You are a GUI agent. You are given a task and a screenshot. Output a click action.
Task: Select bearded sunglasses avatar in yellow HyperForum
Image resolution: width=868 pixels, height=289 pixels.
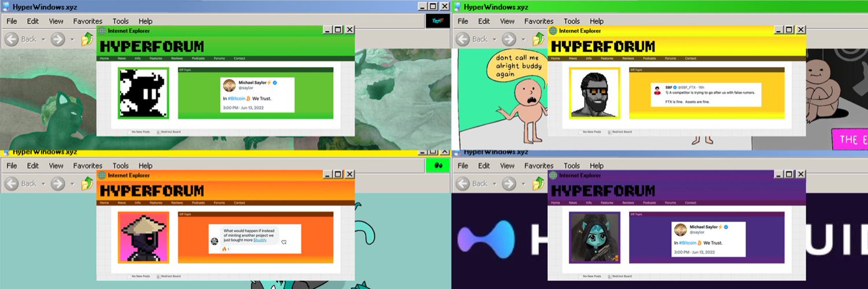(x=595, y=93)
